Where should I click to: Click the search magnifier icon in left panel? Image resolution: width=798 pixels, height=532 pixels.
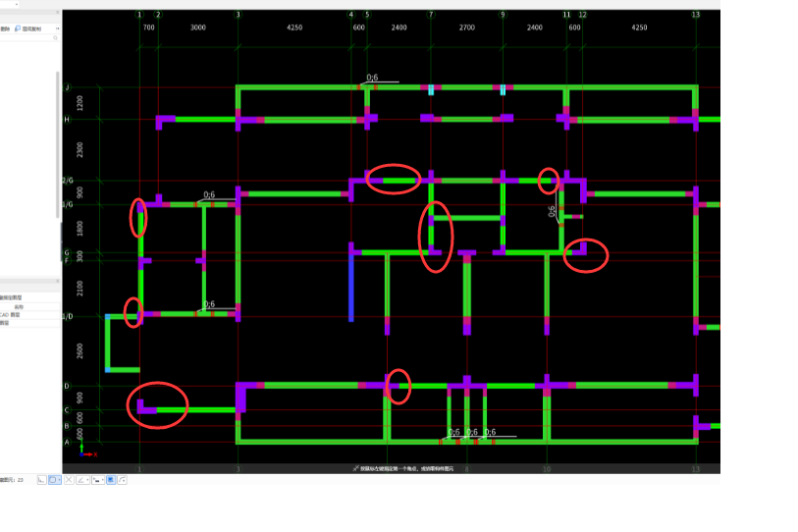coord(55,37)
